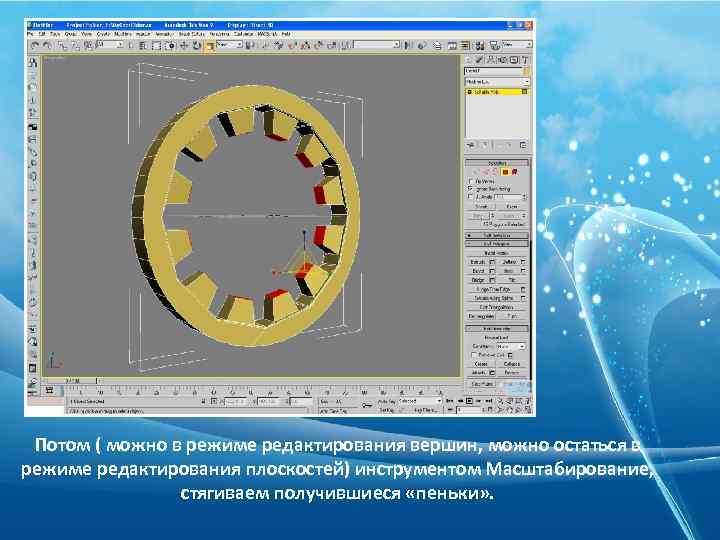Activate the Select Object tool
720x540 pixels.
130,45
